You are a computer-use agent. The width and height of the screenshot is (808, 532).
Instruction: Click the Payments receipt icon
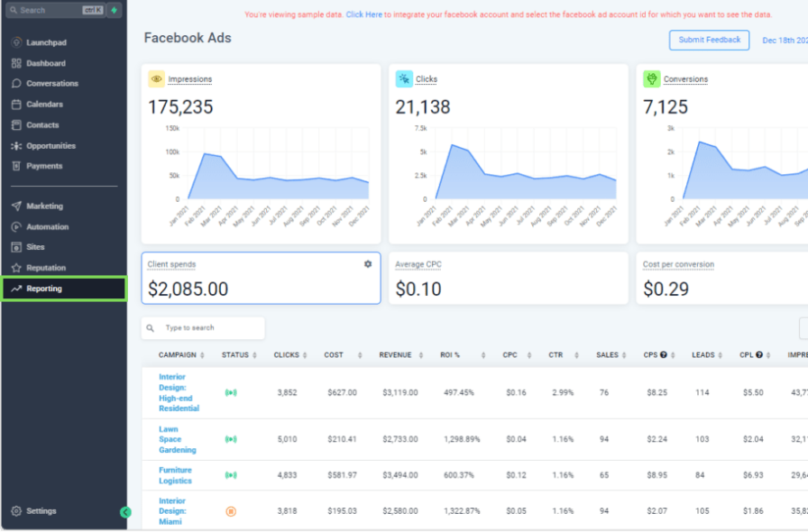pos(16,166)
